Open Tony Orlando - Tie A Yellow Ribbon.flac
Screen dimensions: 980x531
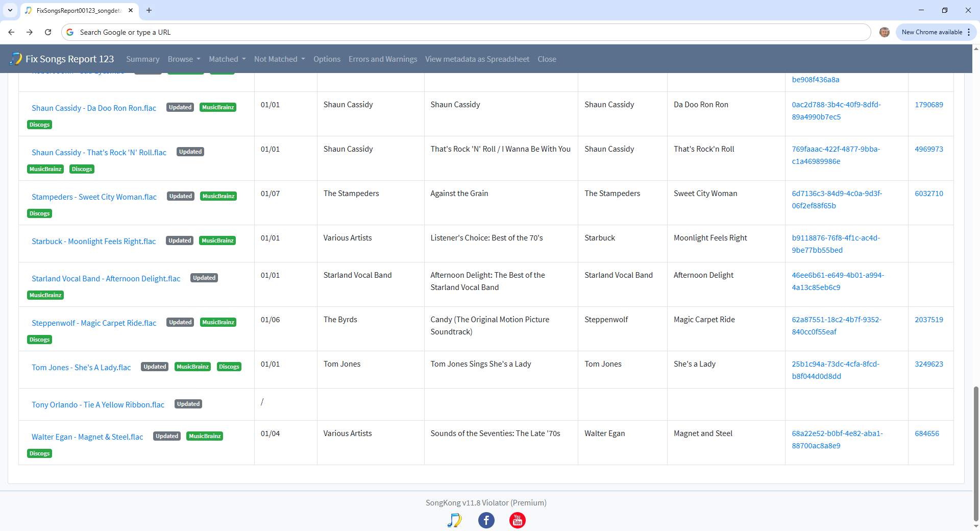(x=98, y=405)
